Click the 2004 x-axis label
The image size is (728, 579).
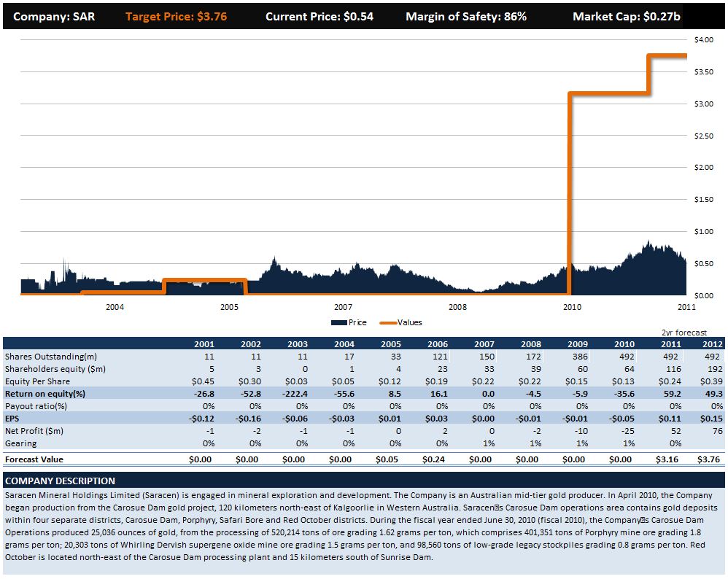tap(115, 307)
